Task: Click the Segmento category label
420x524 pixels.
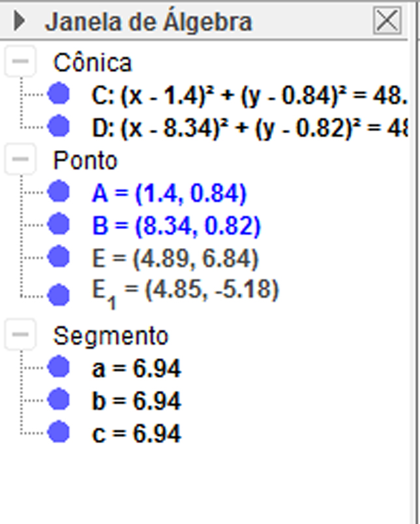Action: tap(111, 336)
